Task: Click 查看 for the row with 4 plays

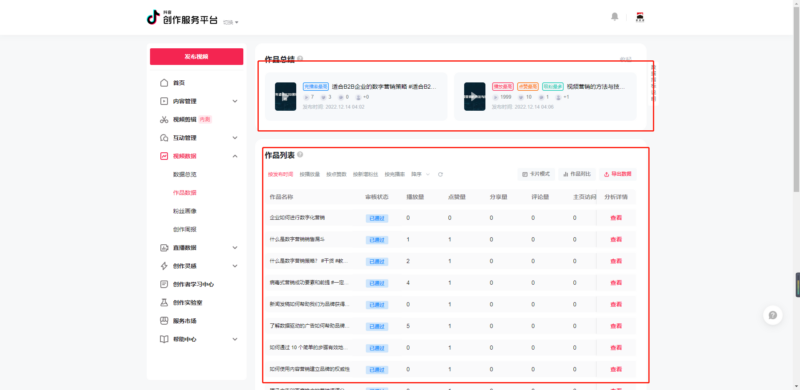Action: click(616, 283)
